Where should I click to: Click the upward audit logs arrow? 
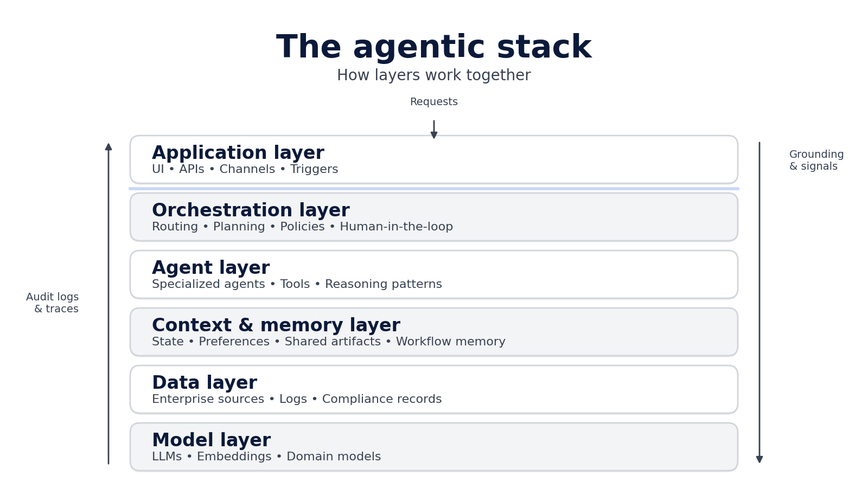(108, 304)
